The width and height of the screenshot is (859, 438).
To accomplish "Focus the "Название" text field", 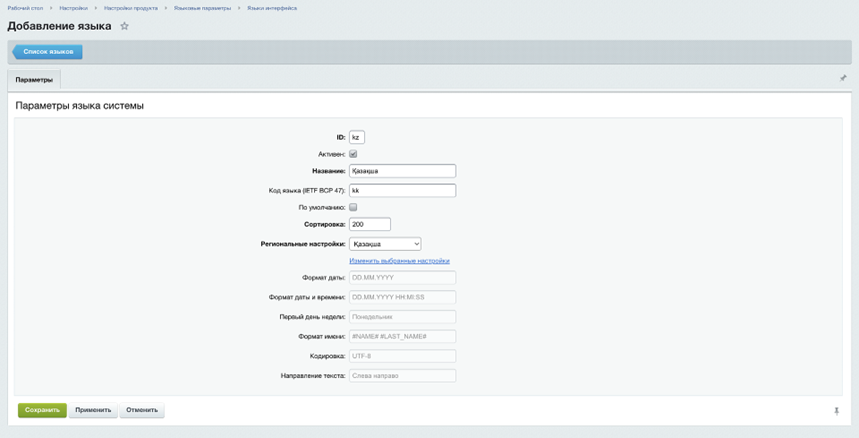I will pyautogui.click(x=402, y=171).
